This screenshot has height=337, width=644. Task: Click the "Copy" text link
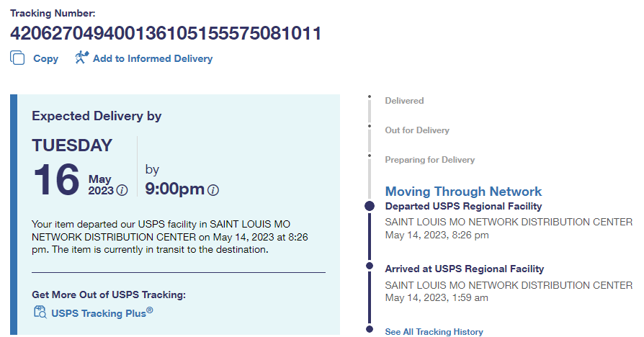click(46, 59)
